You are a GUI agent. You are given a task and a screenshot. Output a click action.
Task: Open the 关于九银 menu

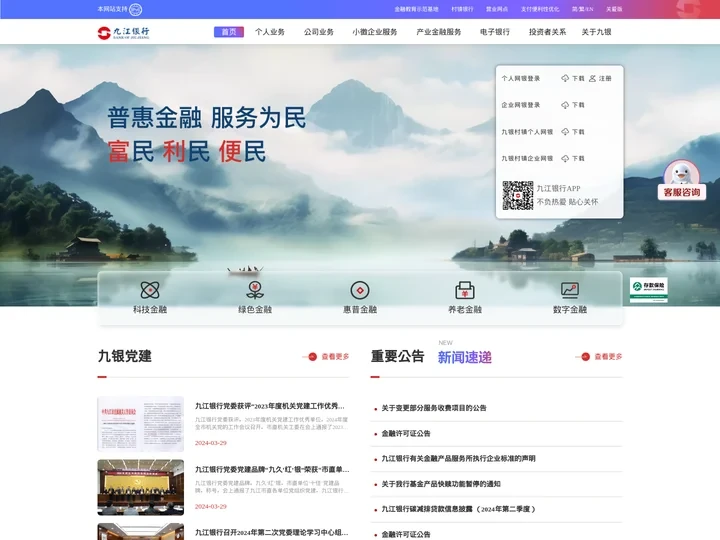pyautogui.click(x=596, y=32)
